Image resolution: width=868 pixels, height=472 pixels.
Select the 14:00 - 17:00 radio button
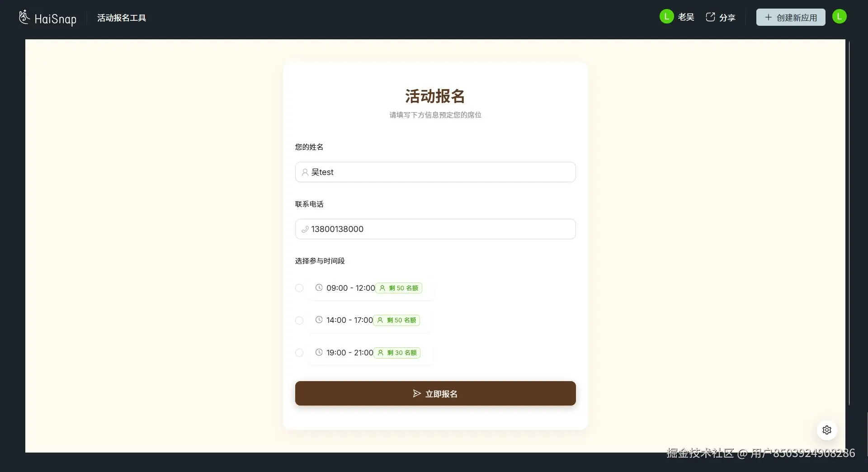pos(299,321)
